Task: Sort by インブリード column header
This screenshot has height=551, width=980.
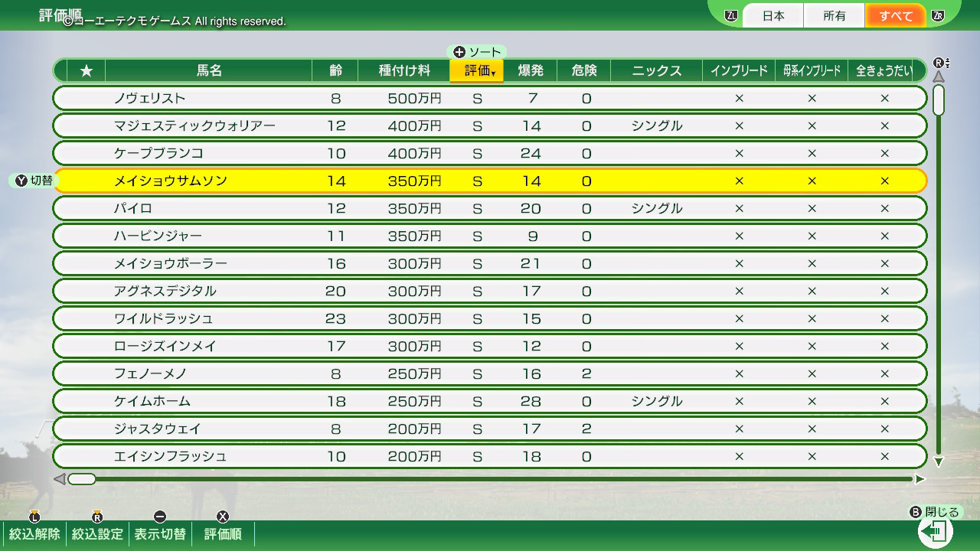Action: 739,71
